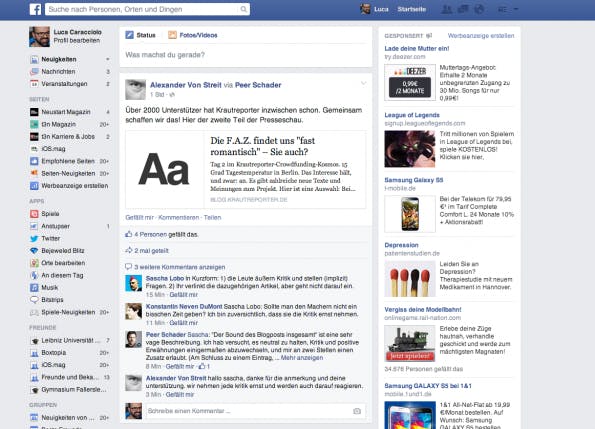Click train ad image Jetzt spielen
This screenshot has height=429, width=595.
tap(410, 344)
